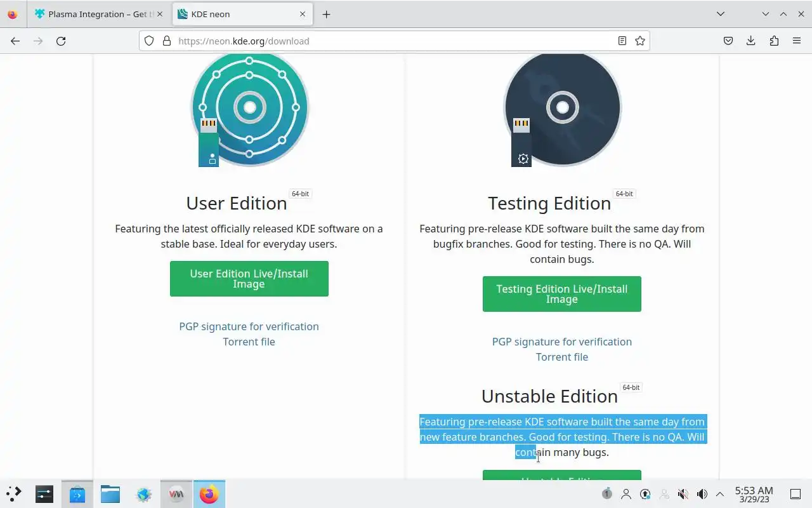Click the 64-bit badge beside Testing Edition
This screenshot has height=508, width=812.
point(624,194)
